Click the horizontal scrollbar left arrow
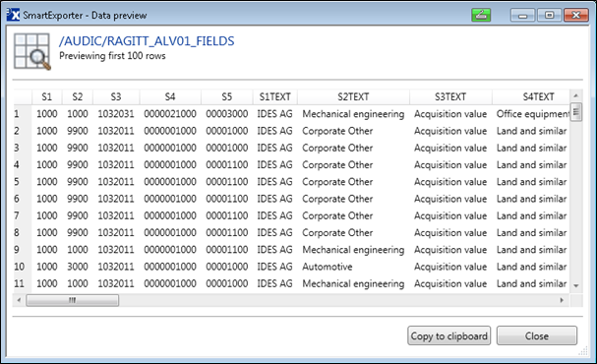The image size is (597, 364). 19,300
